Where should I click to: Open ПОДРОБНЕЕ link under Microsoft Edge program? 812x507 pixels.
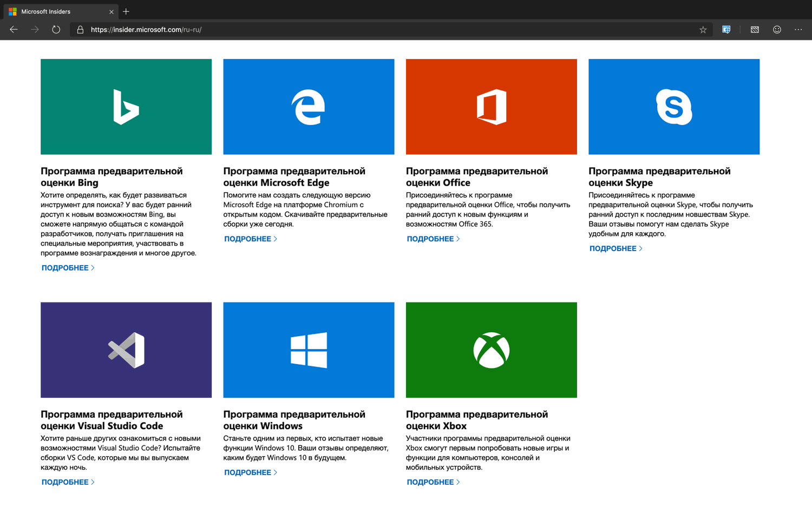(x=251, y=239)
